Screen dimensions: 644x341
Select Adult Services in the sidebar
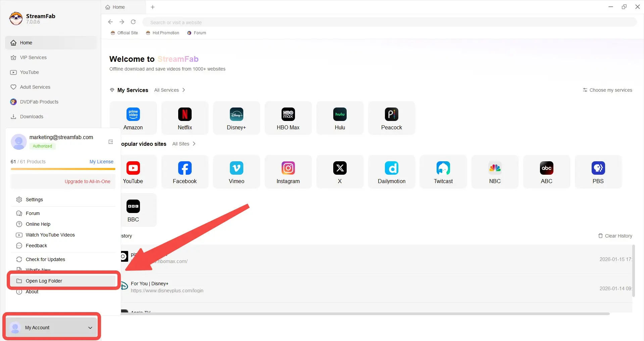point(51,87)
